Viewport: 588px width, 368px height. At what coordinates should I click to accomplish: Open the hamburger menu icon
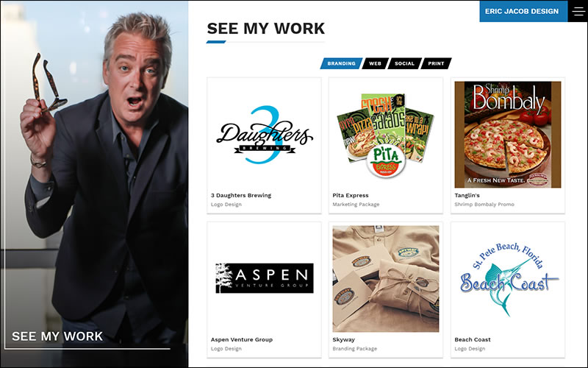tap(578, 11)
